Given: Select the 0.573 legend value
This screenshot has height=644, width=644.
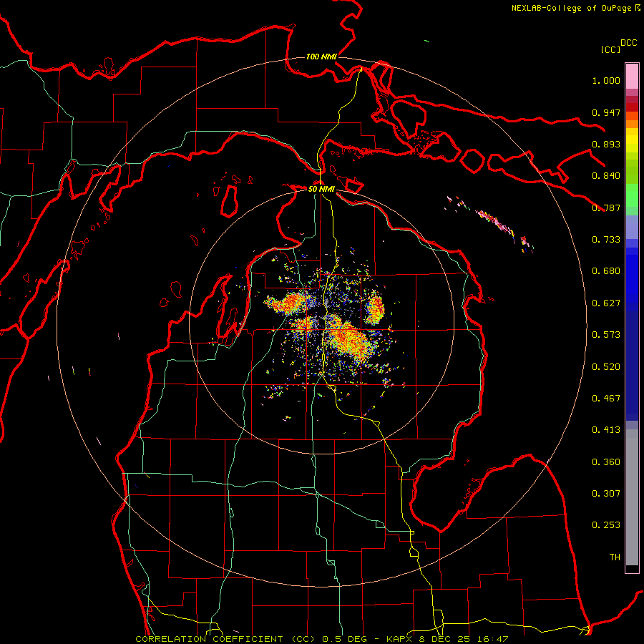Looking at the screenshot, I should [x=606, y=335].
